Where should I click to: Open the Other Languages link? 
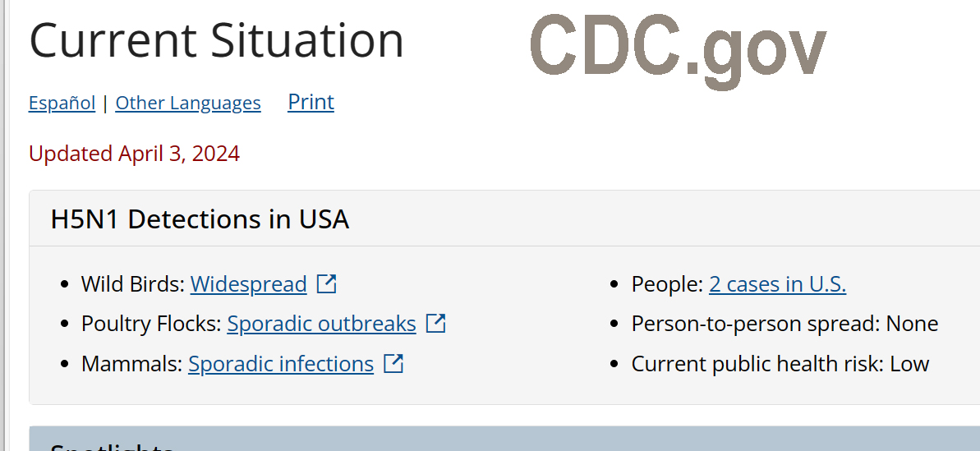(x=188, y=104)
